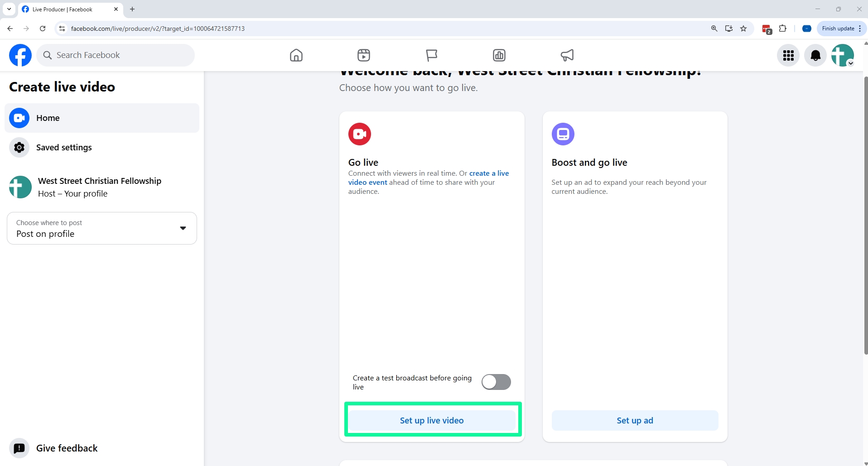Open the Ad Center megaphone icon
This screenshot has width=868, height=466.
[567, 55]
